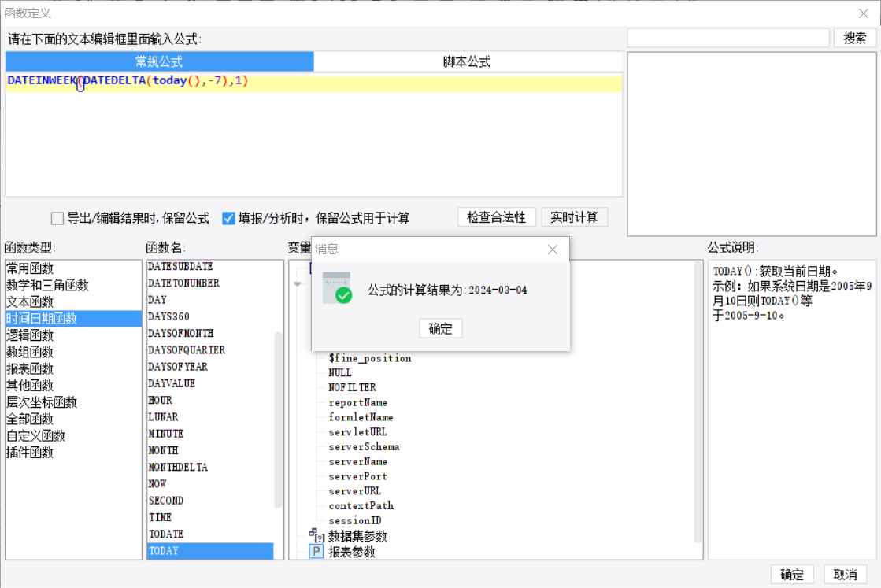This screenshot has height=588, width=881.
Task: Select servletURL variable
Action: (358, 432)
